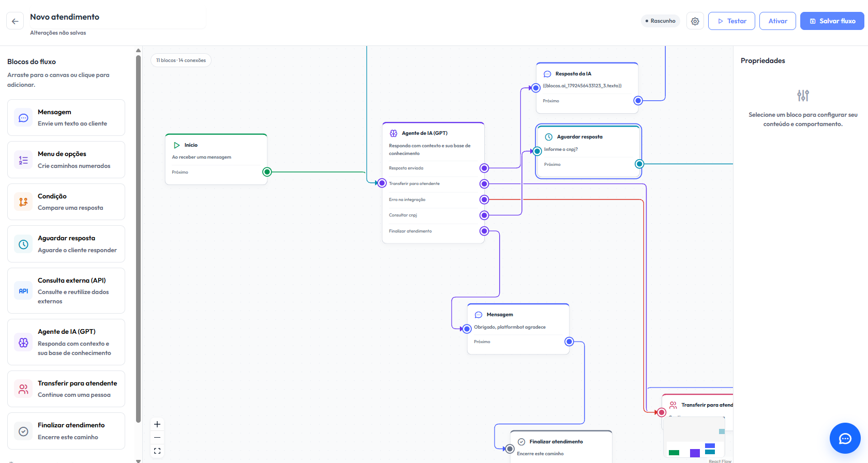This screenshot has height=463, width=868.
Task: Add the Condição block from sidebar
Action: click(x=66, y=202)
